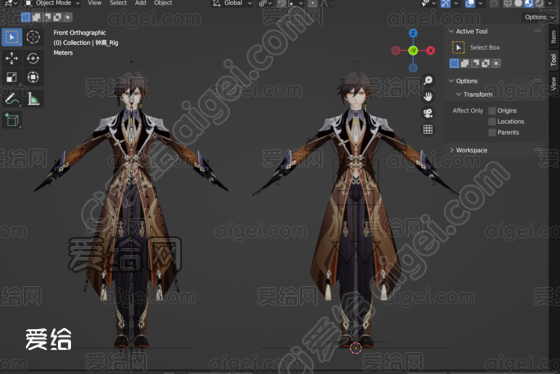This screenshot has height=374, width=560.
Task: Pick the Add Cube tool
Action: pos(12,120)
